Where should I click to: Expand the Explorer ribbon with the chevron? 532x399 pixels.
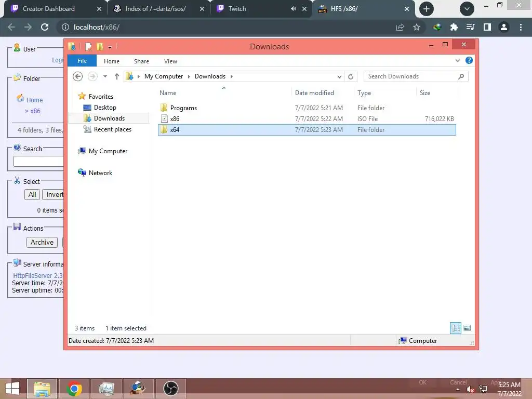pyautogui.click(x=457, y=60)
